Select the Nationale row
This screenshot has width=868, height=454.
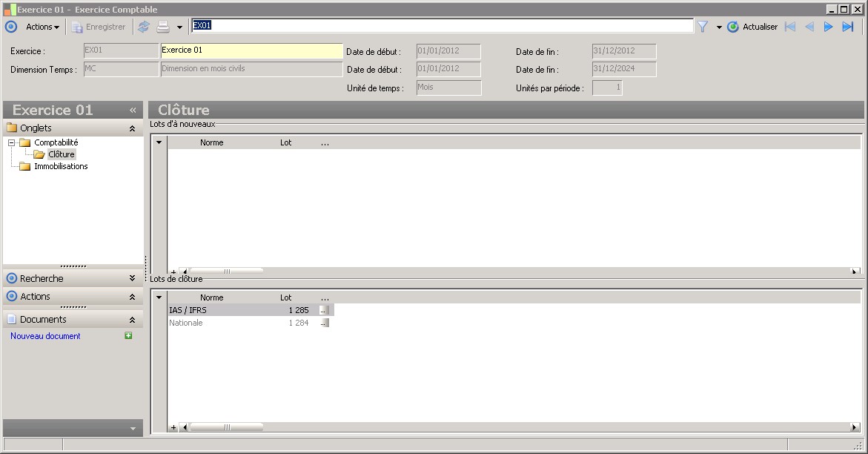[251, 323]
